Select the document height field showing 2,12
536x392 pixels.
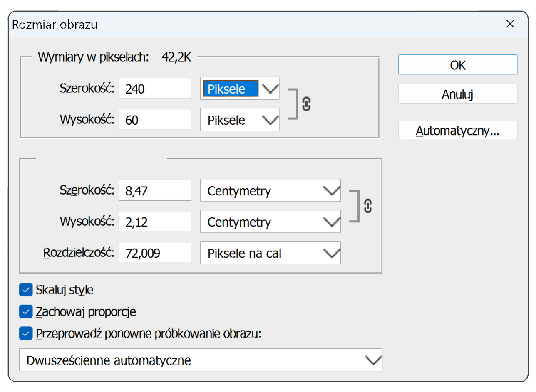pyautogui.click(x=155, y=222)
